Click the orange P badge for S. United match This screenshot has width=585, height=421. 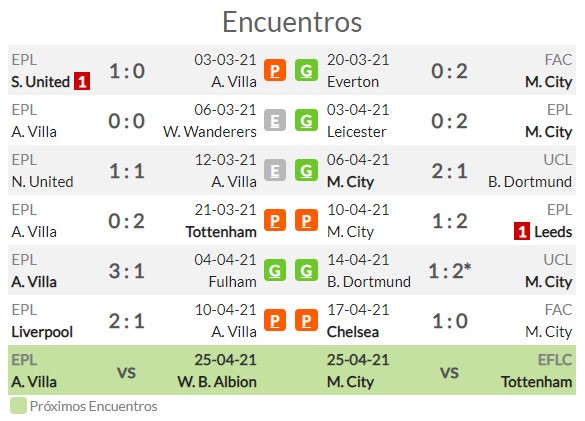(x=275, y=70)
